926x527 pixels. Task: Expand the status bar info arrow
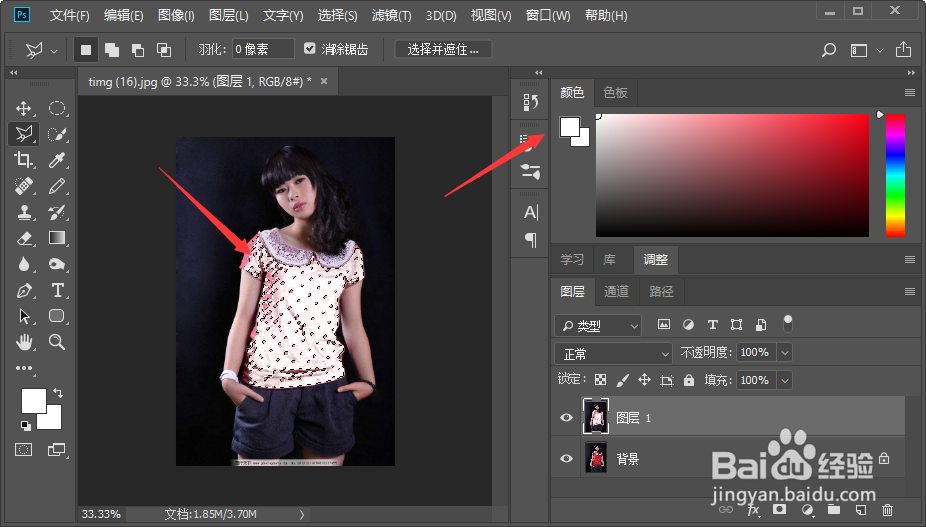302,515
